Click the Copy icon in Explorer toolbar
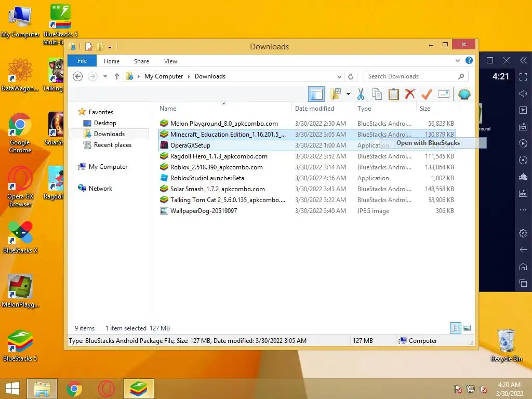Screen dimensions: 532x399 point(377,94)
